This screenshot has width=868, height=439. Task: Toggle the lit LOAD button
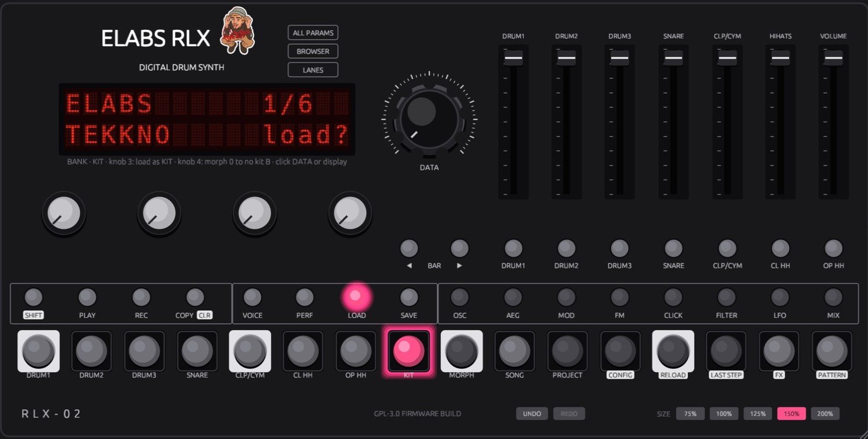357,297
